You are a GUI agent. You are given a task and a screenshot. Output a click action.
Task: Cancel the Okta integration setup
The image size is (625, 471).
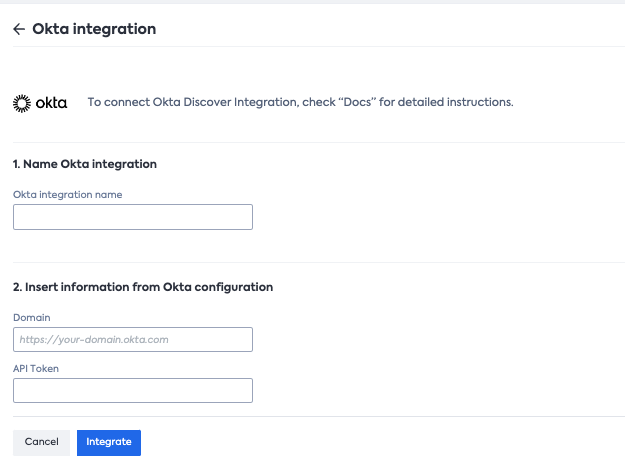point(41,442)
